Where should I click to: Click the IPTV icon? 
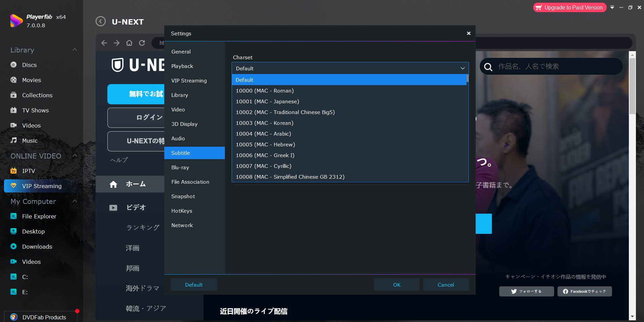pos(13,171)
